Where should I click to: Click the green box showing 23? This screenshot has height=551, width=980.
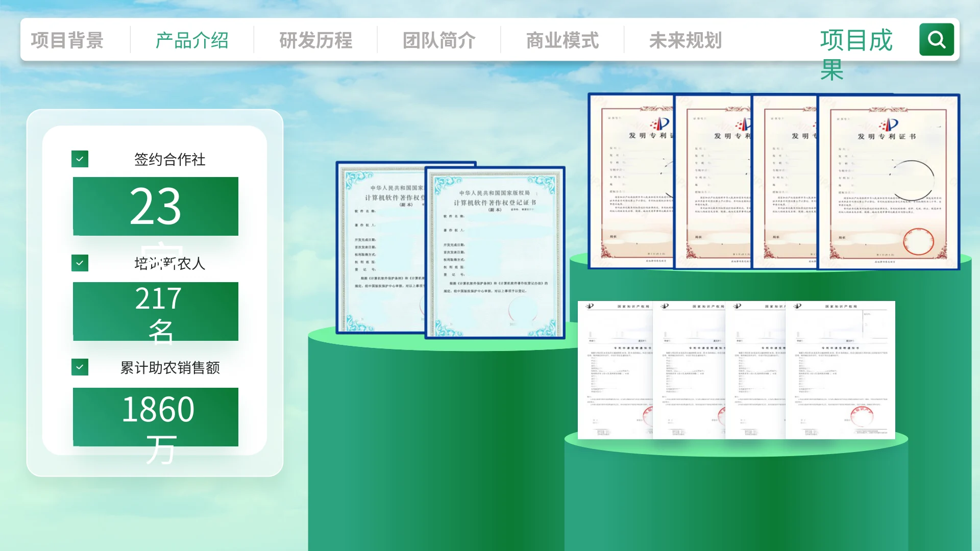pos(156,206)
